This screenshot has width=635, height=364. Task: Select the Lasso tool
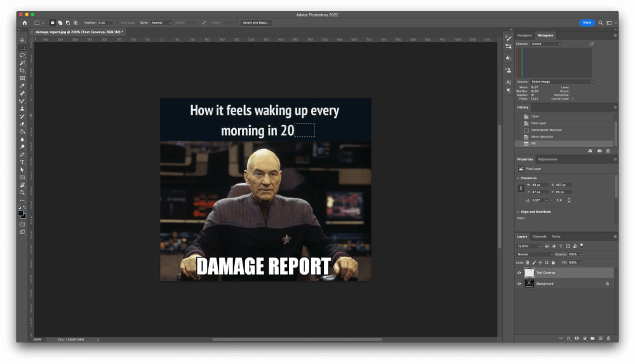(22, 55)
